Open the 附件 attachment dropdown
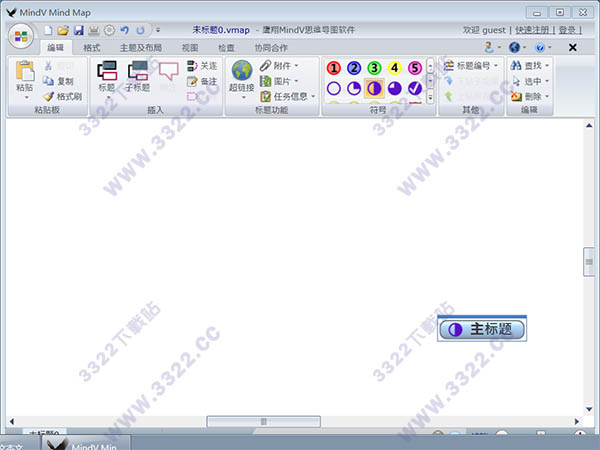Image resolution: width=600 pixels, height=450 pixels. click(279, 66)
